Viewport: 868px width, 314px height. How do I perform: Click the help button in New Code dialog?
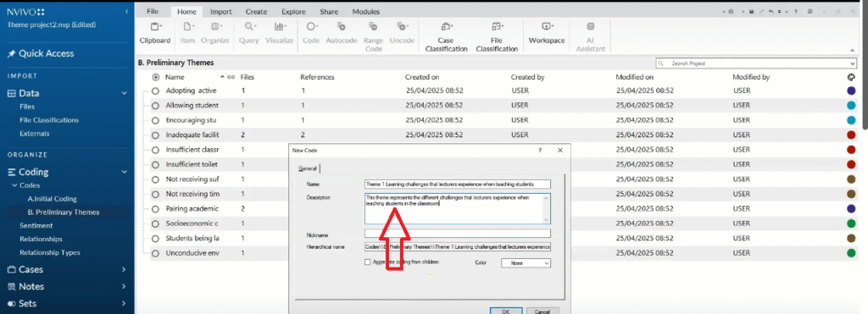pyautogui.click(x=540, y=150)
